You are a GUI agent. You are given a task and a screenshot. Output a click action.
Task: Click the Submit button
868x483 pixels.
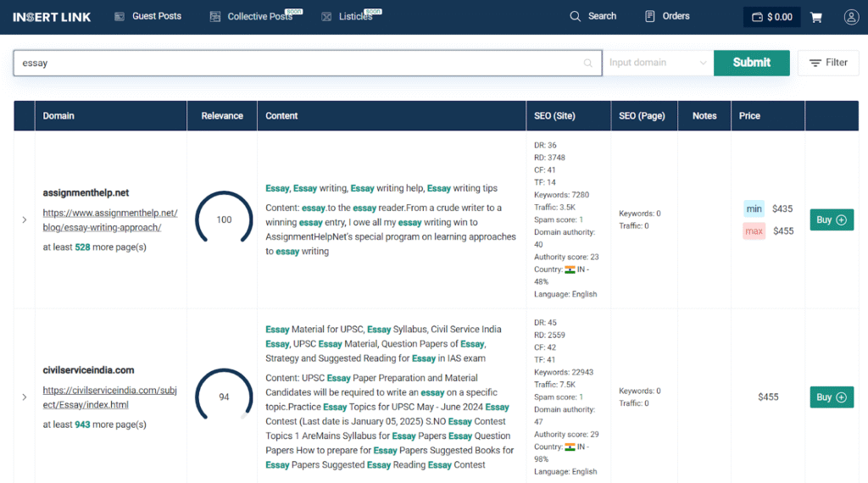751,63
